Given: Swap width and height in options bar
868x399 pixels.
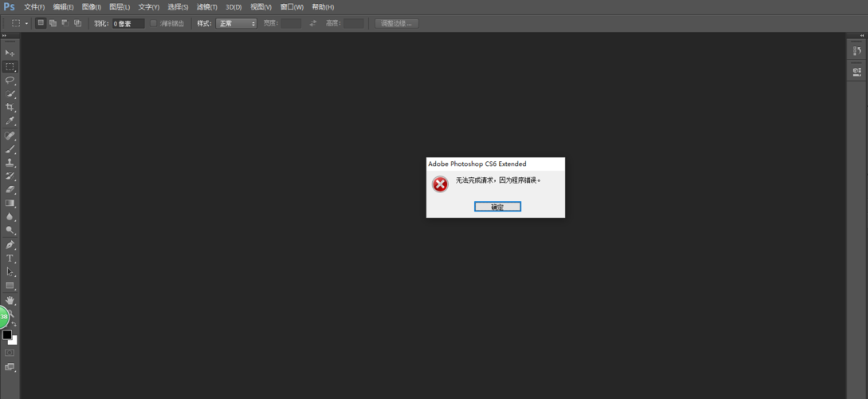Looking at the screenshot, I should (x=312, y=23).
